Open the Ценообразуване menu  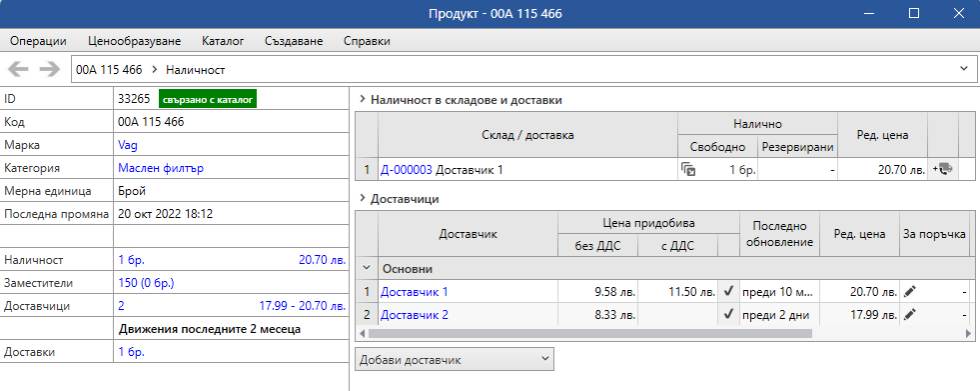pos(135,41)
